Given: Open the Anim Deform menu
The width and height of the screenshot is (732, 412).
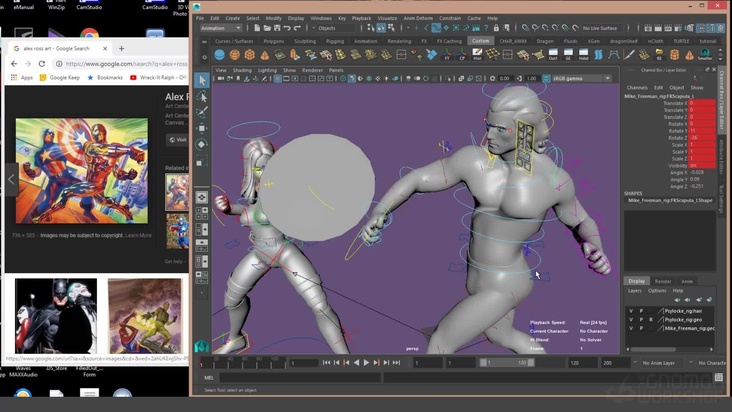Looking at the screenshot, I should (x=418, y=18).
